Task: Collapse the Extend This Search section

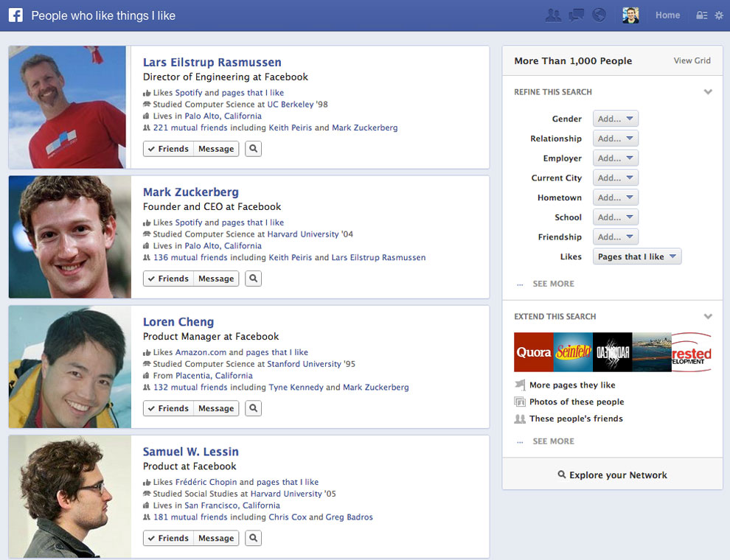Action: [x=708, y=317]
